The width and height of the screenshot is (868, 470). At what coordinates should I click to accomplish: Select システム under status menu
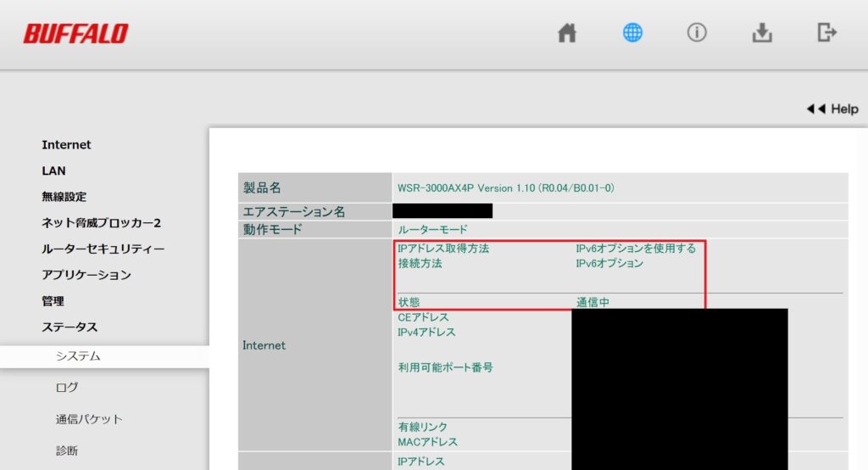coord(78,357)
